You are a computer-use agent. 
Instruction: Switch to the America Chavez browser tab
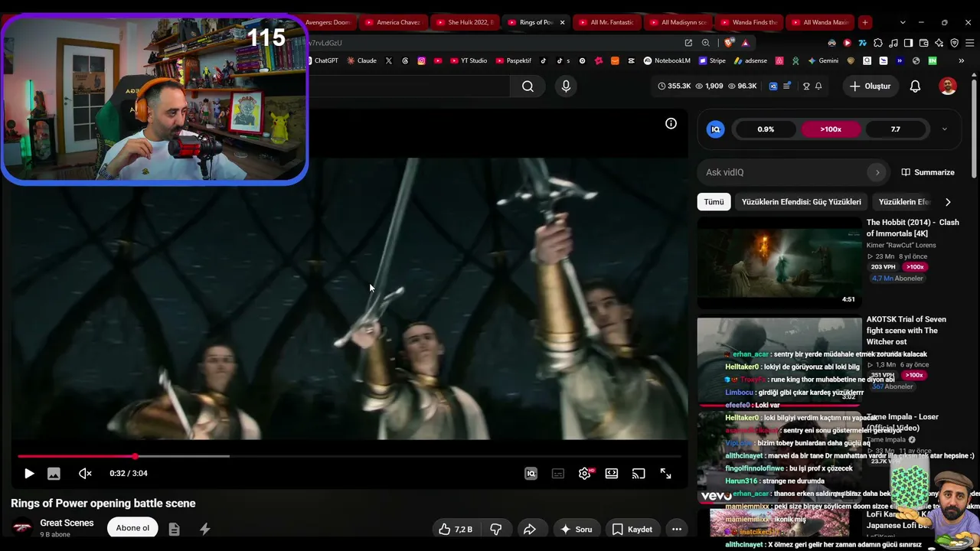pyautogui.click(x=393, y=22)
